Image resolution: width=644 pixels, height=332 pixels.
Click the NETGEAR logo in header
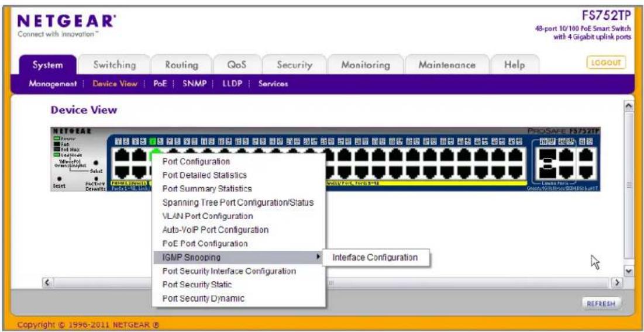(x=67, y=20)
